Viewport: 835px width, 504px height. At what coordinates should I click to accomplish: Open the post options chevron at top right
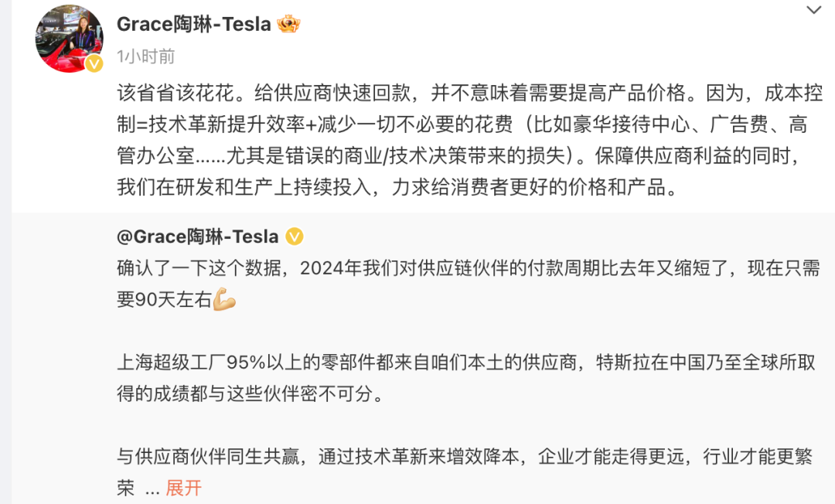[x=813, y=10]
